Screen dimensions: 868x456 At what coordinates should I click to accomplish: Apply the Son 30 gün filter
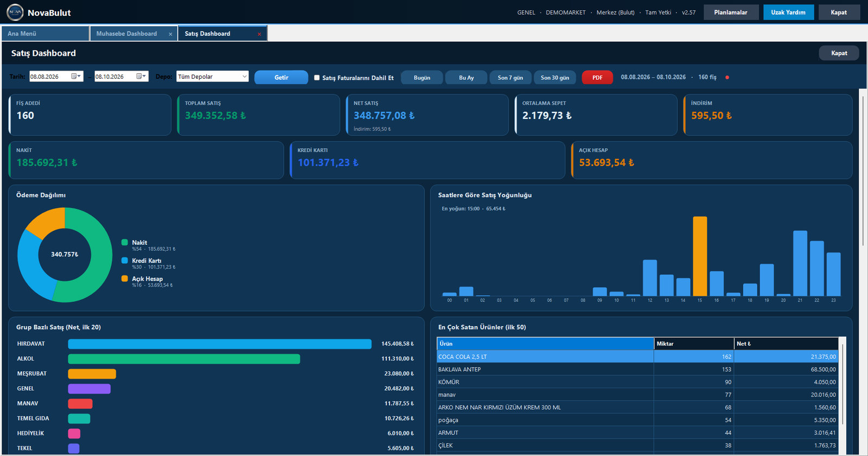(x=555, y=78)
